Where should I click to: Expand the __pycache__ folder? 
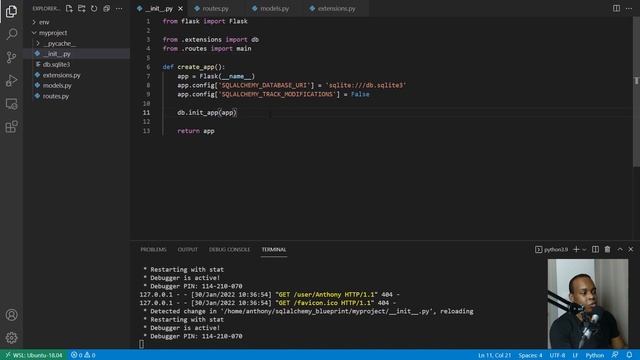60,43
